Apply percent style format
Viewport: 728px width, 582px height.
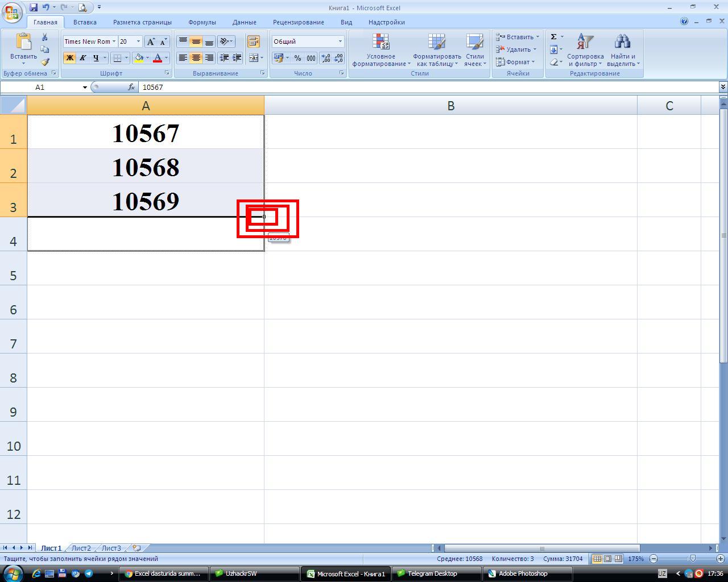[x=297, y=58]
